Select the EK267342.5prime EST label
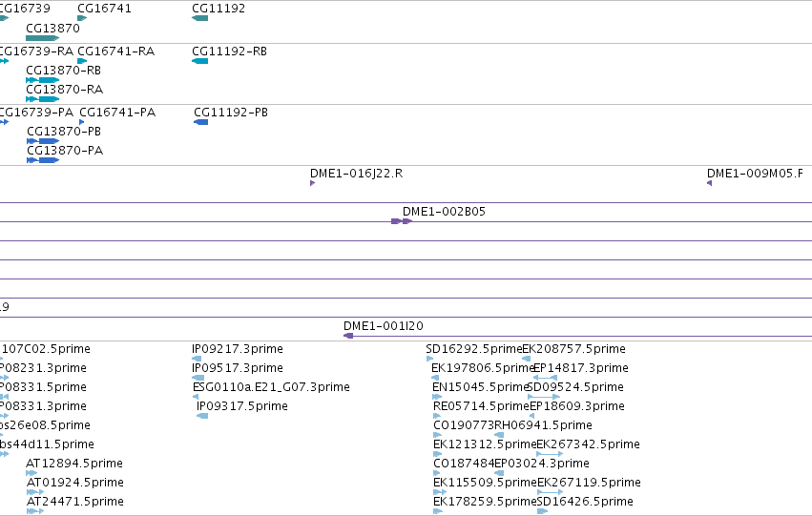 point(588,444)
